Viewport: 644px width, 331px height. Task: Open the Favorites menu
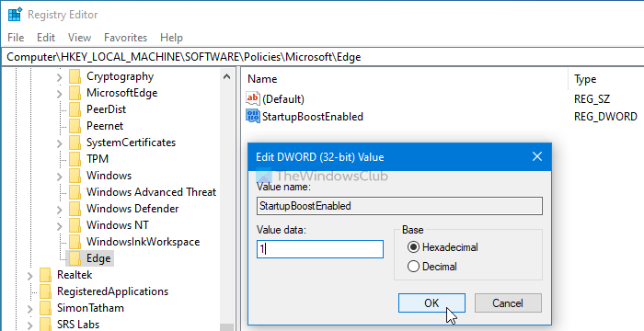click(x=125, y=38)
